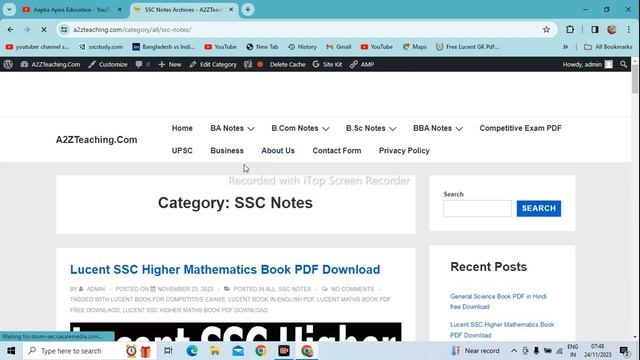Image resolution: width=640 pixels, height=360 pixels.
Task: Go back using the browser back arrow
Action: coord(11,29)
